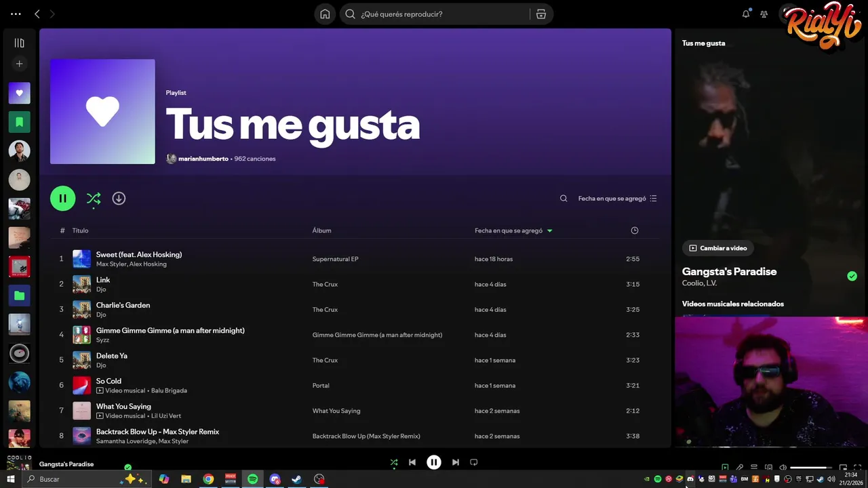Pause the playlist with green button
868x488 pixels.
tap(62, 199)
